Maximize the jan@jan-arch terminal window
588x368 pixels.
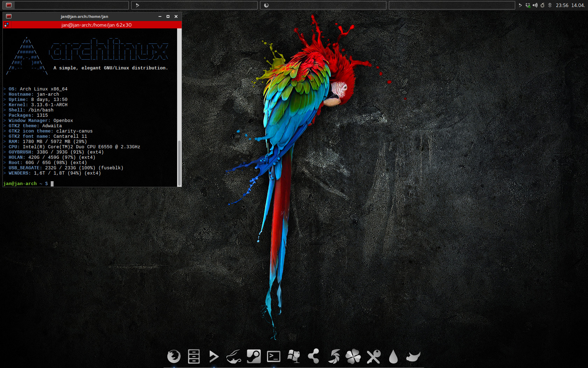168,16
